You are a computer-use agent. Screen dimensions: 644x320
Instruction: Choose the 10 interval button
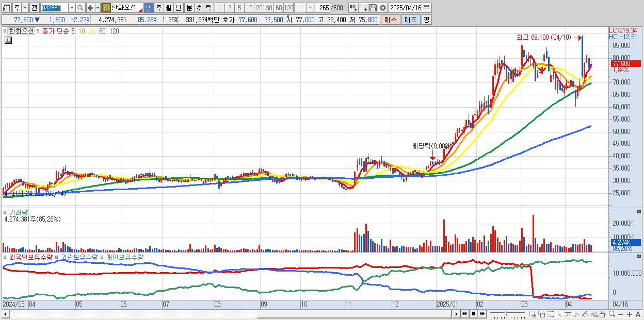pyautogui.click(x=249, y=8)
